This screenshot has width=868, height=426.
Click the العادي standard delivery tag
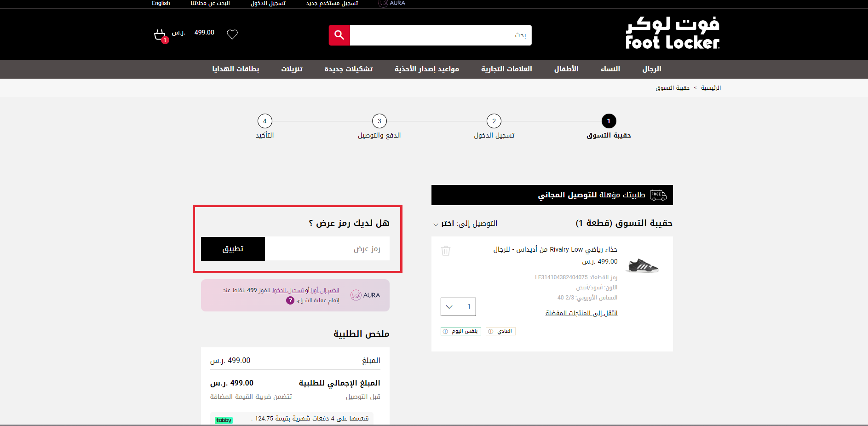point(500,331)
